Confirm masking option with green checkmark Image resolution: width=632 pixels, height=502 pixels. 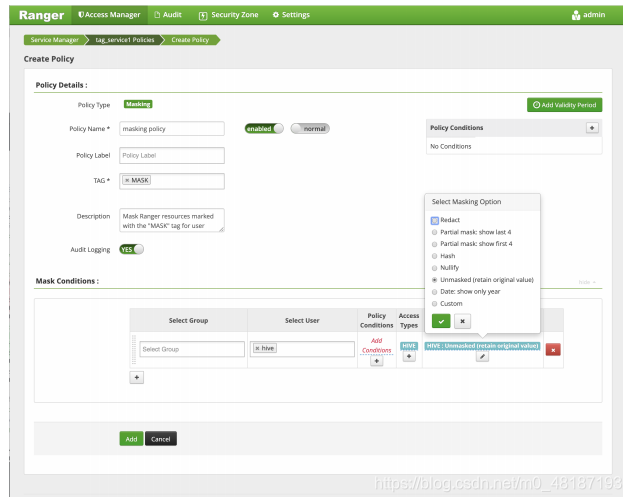pos(441,321)
